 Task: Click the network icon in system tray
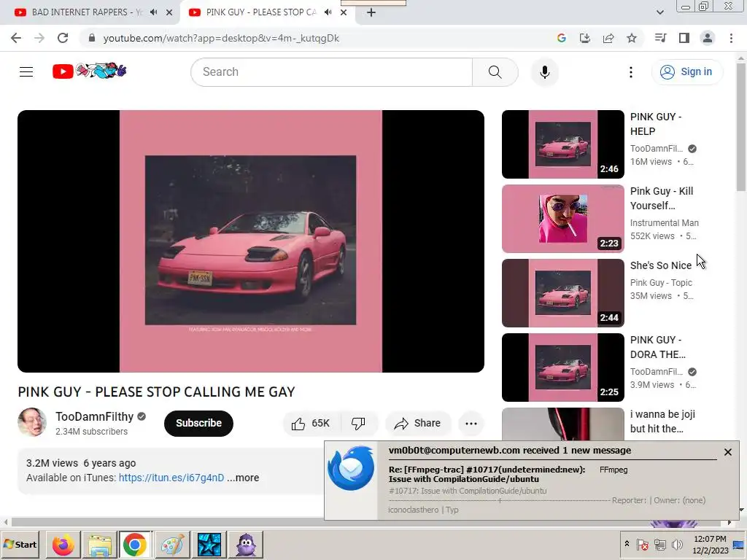(659, 545)
